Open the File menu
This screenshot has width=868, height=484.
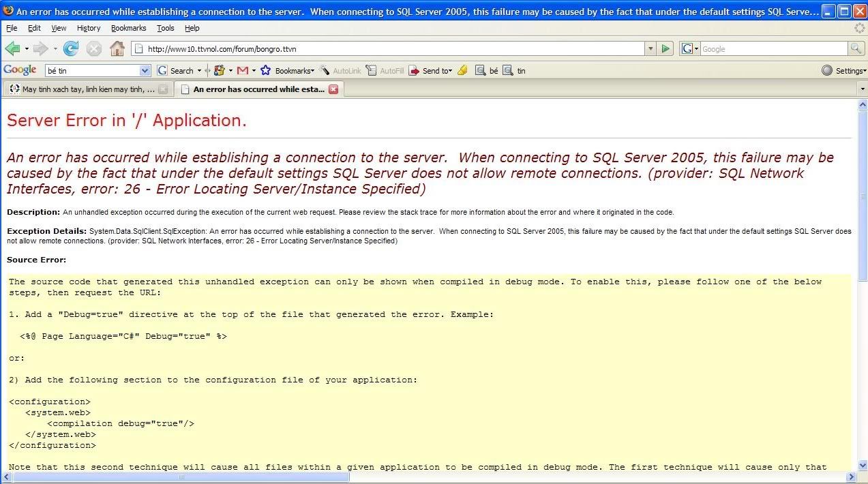point(12,28)
